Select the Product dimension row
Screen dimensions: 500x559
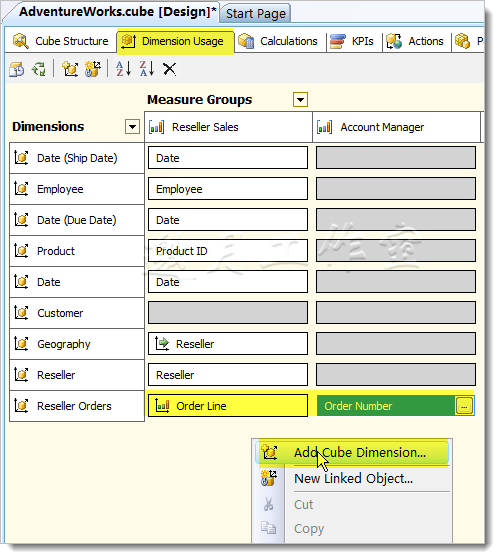[77, 251]
